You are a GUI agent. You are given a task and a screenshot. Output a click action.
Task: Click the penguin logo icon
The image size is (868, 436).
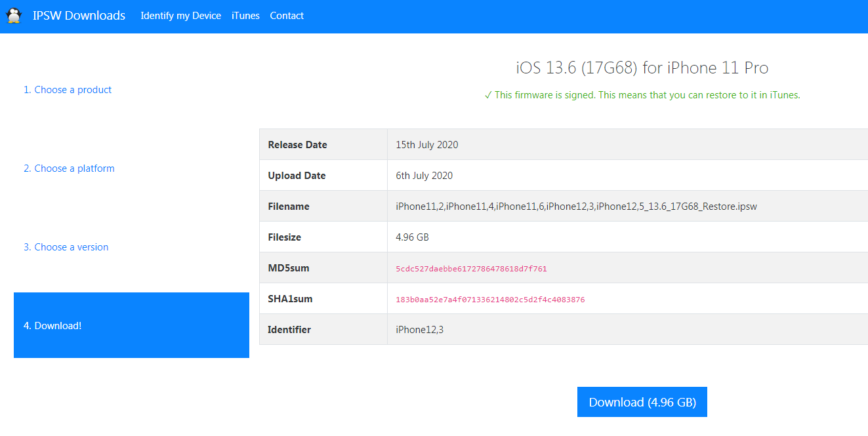[14, 16]
